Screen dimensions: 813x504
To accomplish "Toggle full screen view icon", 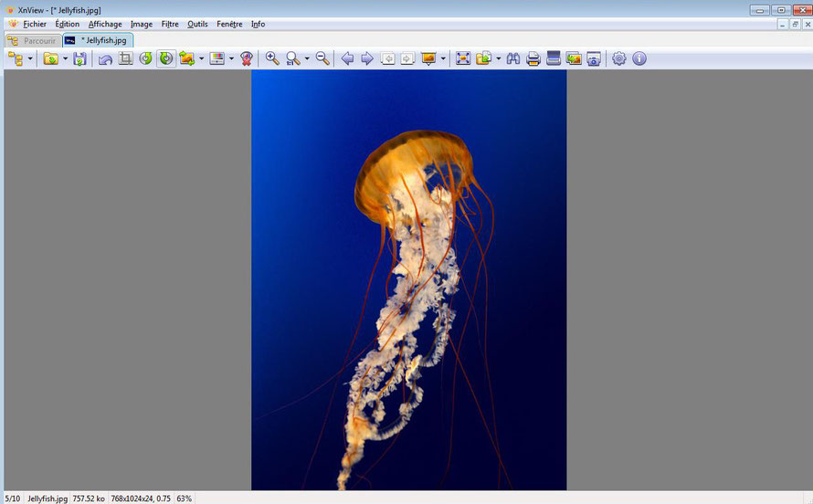I will click(463, 58).
